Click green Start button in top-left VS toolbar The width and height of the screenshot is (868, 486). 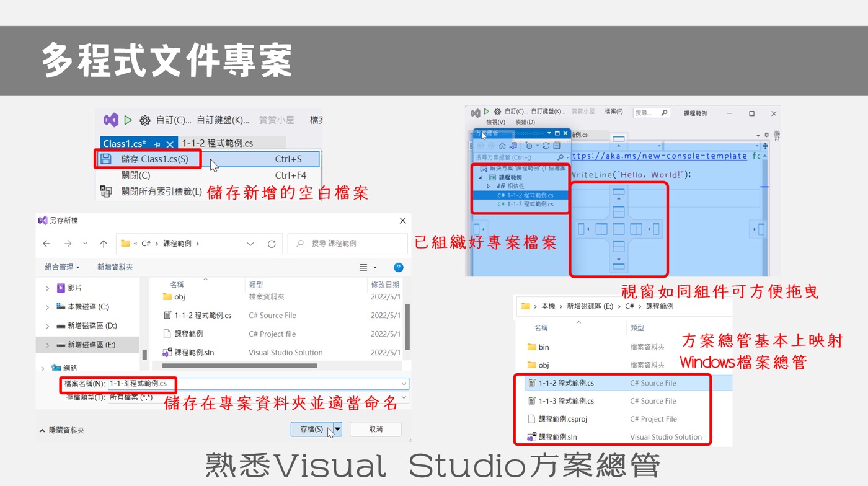128,120
